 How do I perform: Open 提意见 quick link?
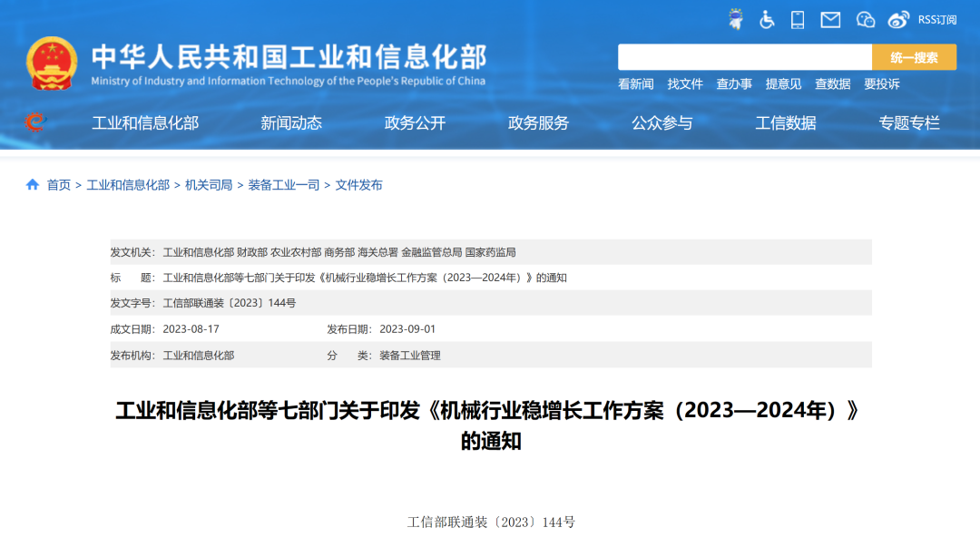tap(783, 83)
